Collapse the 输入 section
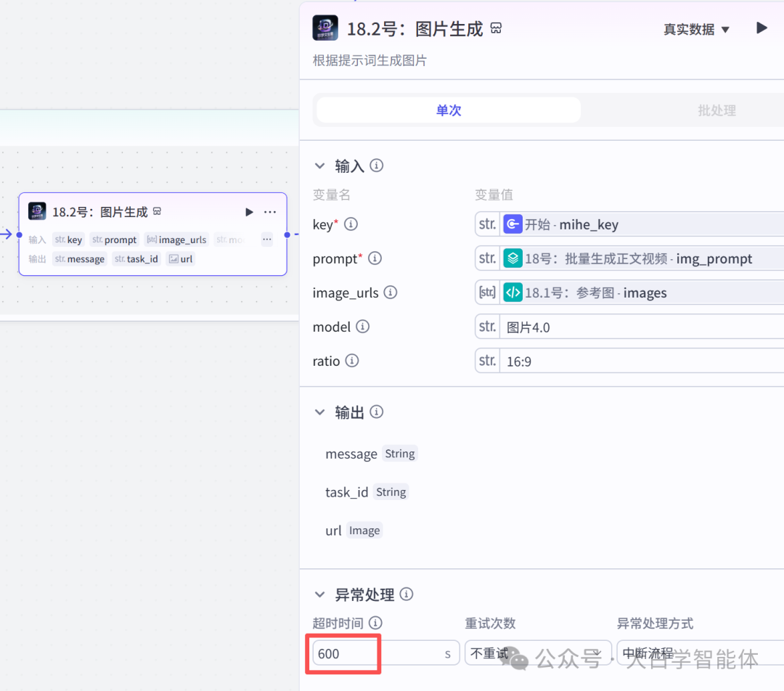Screen dimensions: 784x691 (319, 165)
